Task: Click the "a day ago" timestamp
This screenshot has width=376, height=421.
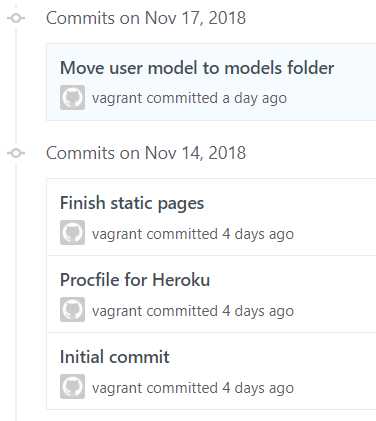Action: coord(255,98)
